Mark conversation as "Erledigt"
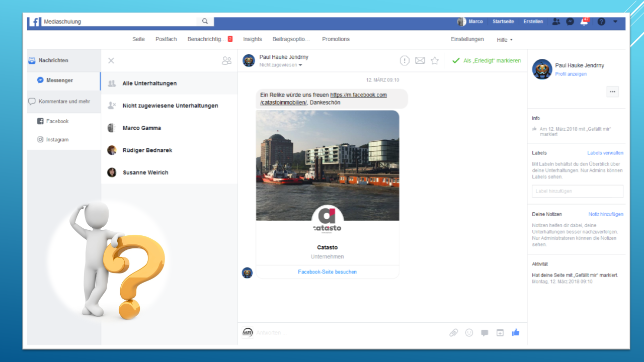 click(x=487, y=60)
